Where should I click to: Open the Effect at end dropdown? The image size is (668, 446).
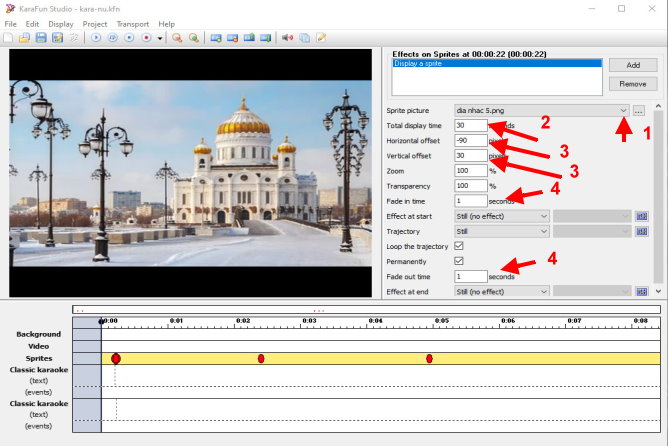(501, 291)
